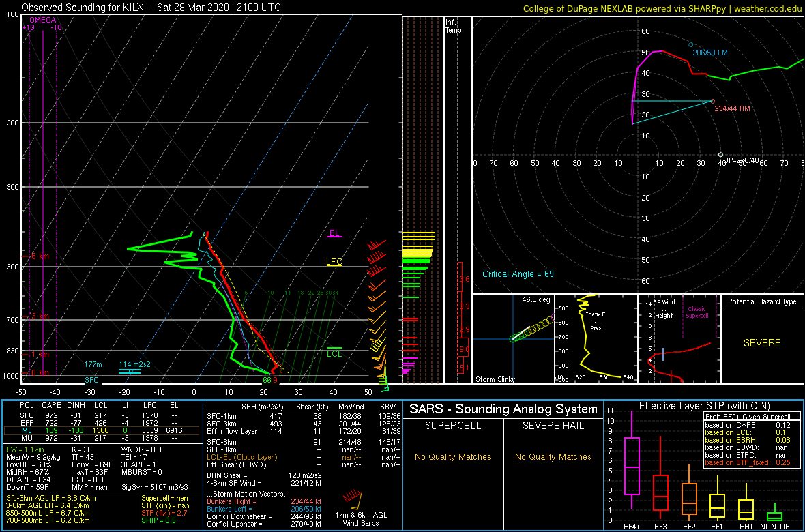Click the 'Critical Angle = 69' text
The width and height of the screenshot is (805, 532).
coord(518,274)
